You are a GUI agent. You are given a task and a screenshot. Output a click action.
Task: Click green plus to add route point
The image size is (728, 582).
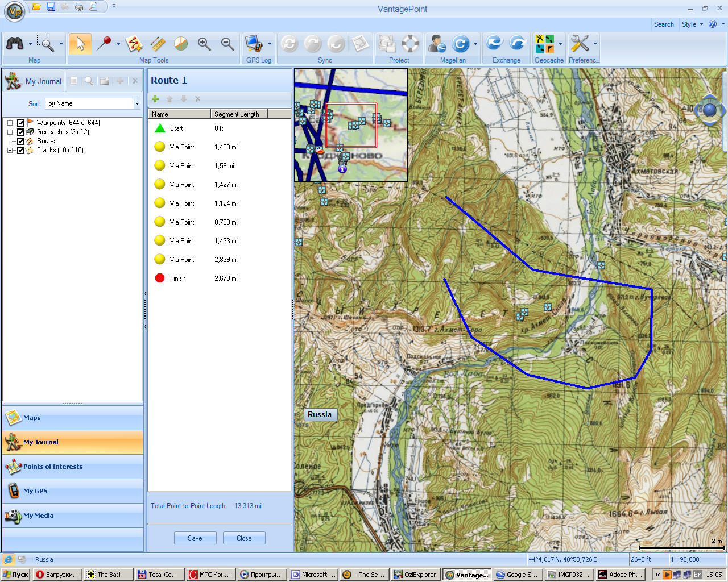[x=155, y=99]
